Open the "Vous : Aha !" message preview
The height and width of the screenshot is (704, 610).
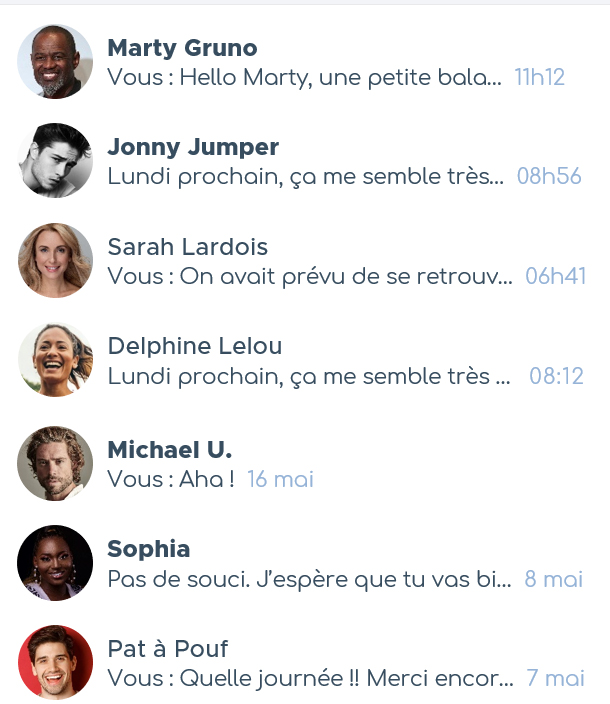coord(170,479)
